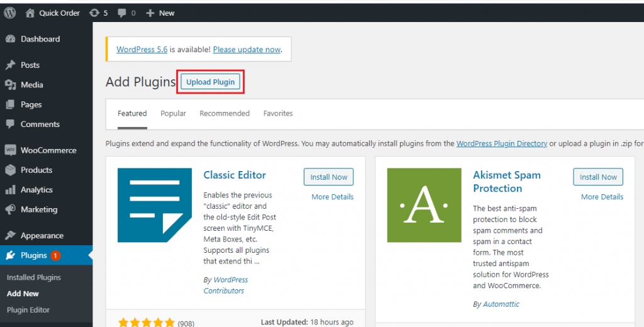Click the Products box icon
The width and height of the screenshot is (644, 327).
click(x=11, y=170)
